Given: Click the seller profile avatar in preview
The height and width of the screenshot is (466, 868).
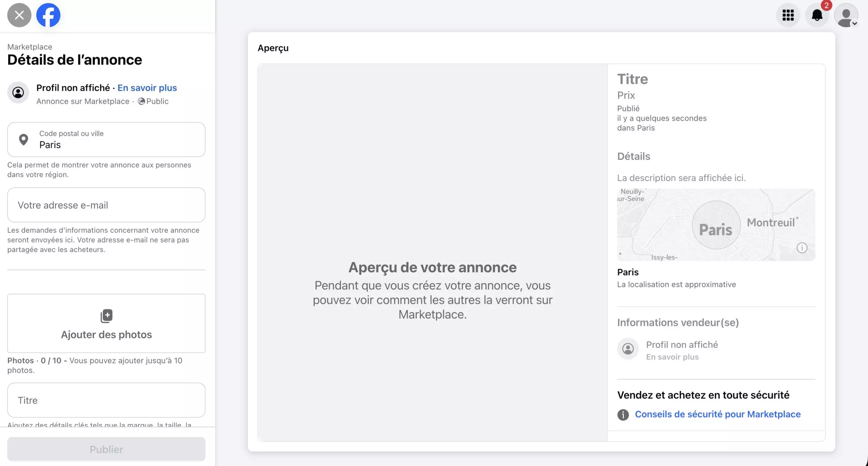Looking at the screenshot, I should click(x=628, y=349).
